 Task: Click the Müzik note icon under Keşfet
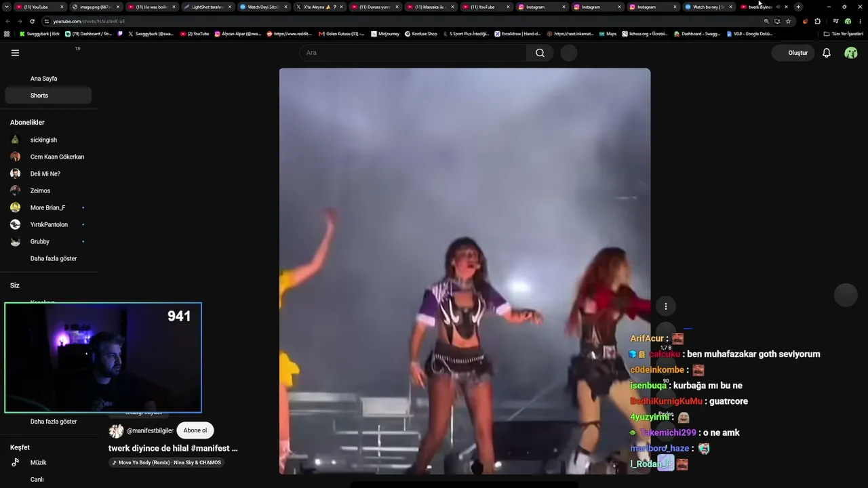pyautogui.click(x=15, y=462)
